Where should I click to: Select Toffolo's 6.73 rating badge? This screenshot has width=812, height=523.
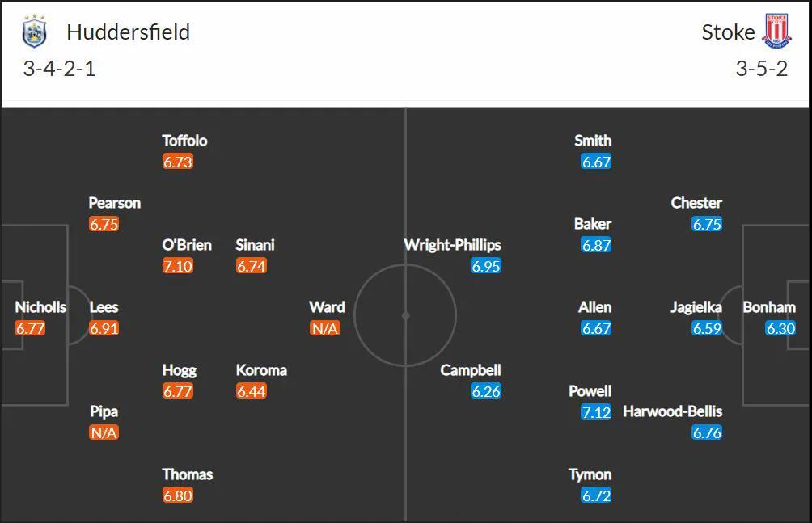(x=178, y=162)
